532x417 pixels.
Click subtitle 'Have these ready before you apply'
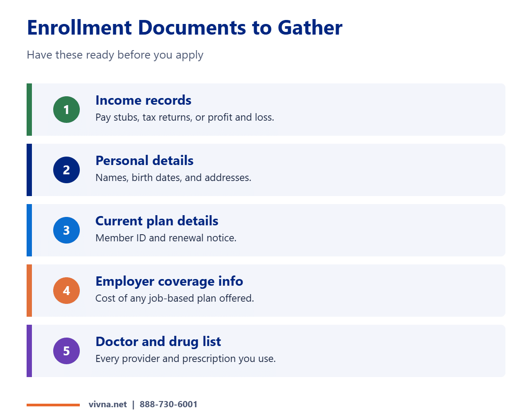point(115,55)
